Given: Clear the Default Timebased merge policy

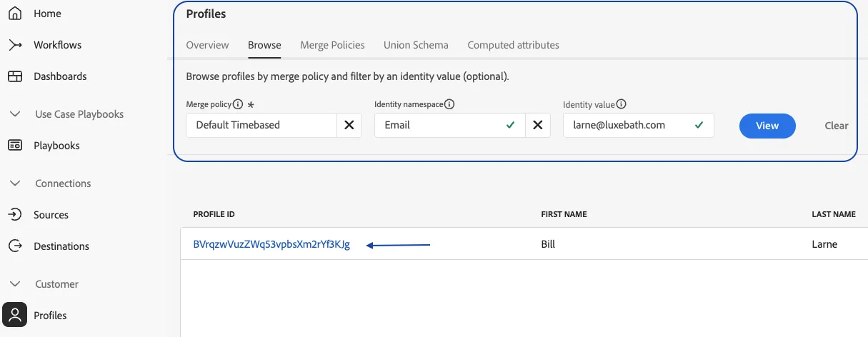Looking at the screenshot, I should (x=349, y=125).
